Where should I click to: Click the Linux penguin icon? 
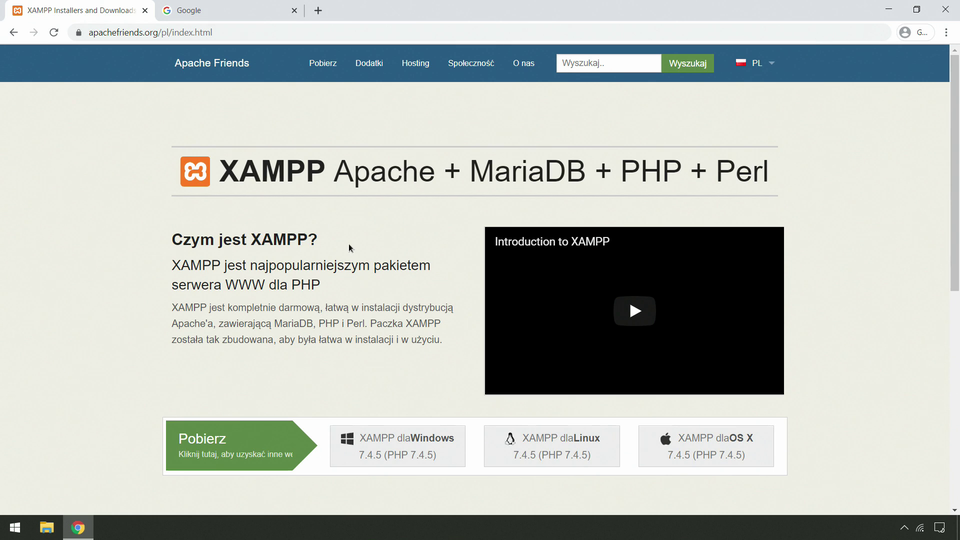[x=510, y=438]
